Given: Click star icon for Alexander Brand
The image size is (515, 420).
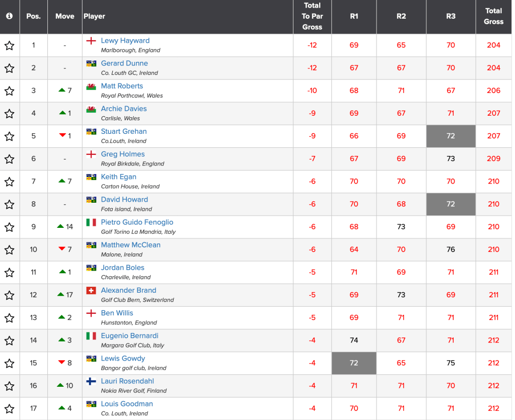Looking at the screenshot, I should [10, 295].
